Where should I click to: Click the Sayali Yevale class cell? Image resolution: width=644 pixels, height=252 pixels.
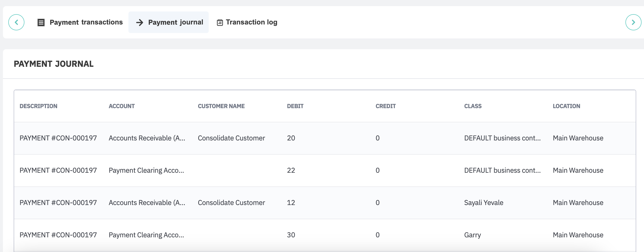coord(484,202)
